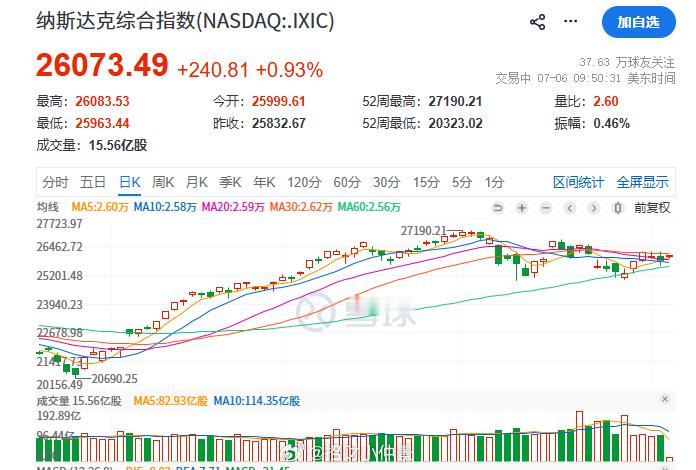696x470 pixels.
Task: Open the three-dot more options menu
Action: (x=570, y=21)
